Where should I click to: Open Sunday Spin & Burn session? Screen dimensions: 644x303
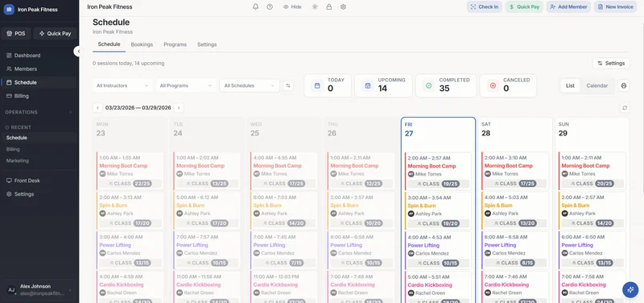coord(592,210)
